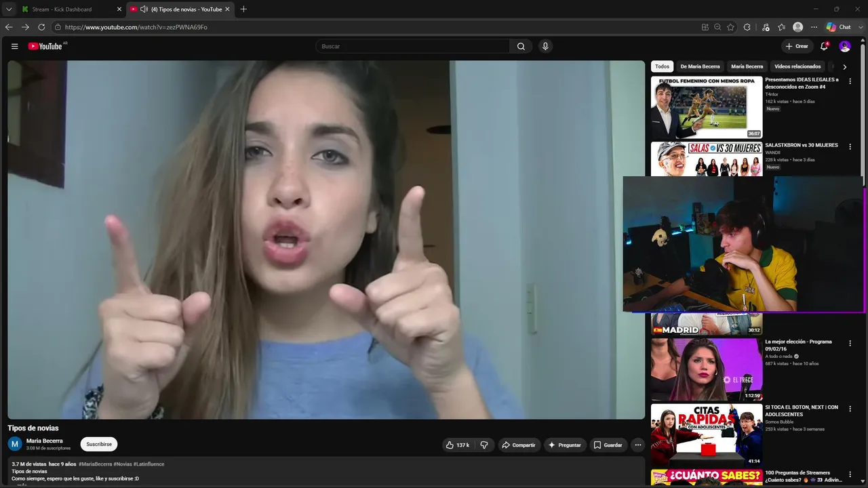
Task: Go back to the previous page
Action: pos(9,27)
